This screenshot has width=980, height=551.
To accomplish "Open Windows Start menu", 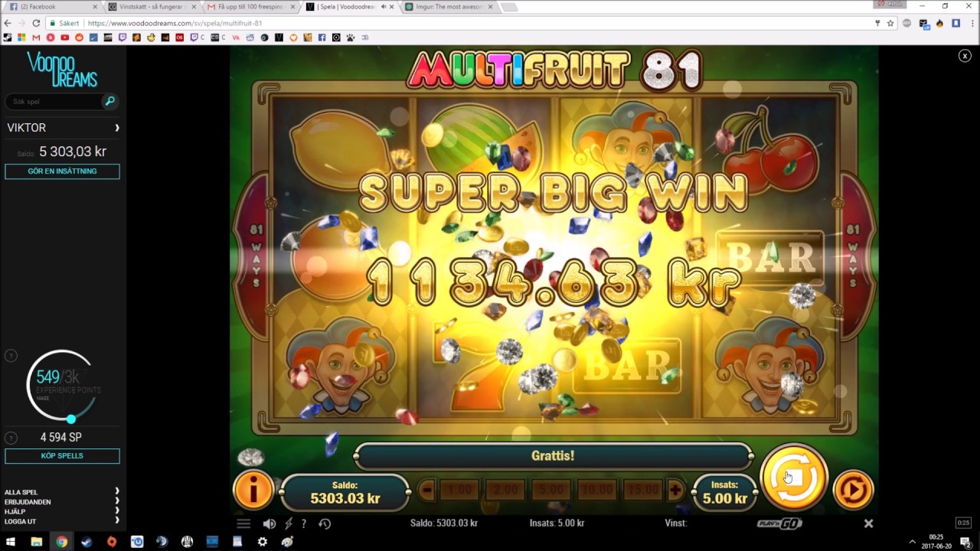I will pyautogui.click(x=11, y=541).
